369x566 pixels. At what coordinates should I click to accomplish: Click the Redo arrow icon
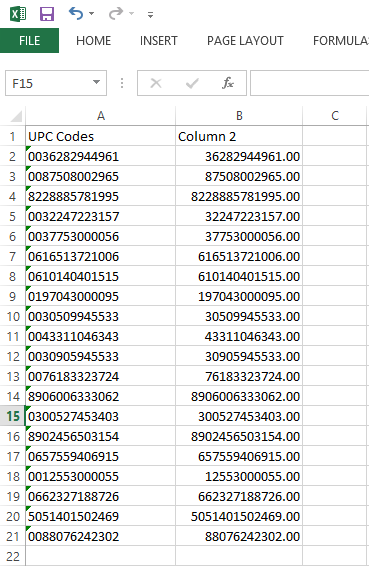[116, 14]
